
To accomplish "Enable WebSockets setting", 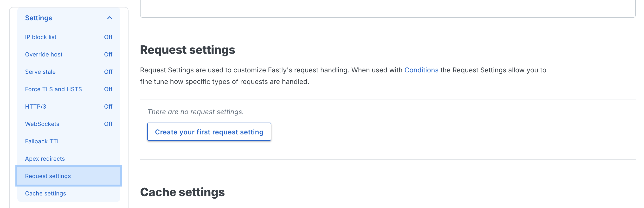I will [x=108, y=124].
